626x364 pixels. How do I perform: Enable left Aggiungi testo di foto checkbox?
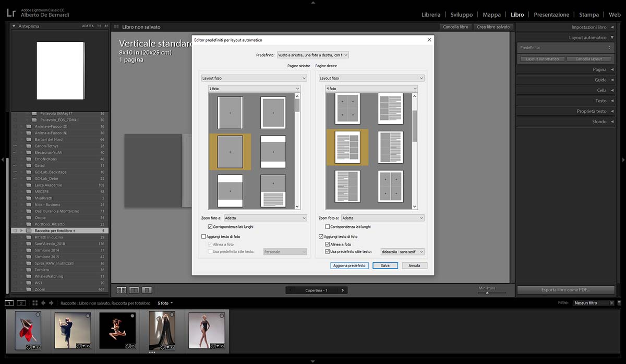[204, 237]
